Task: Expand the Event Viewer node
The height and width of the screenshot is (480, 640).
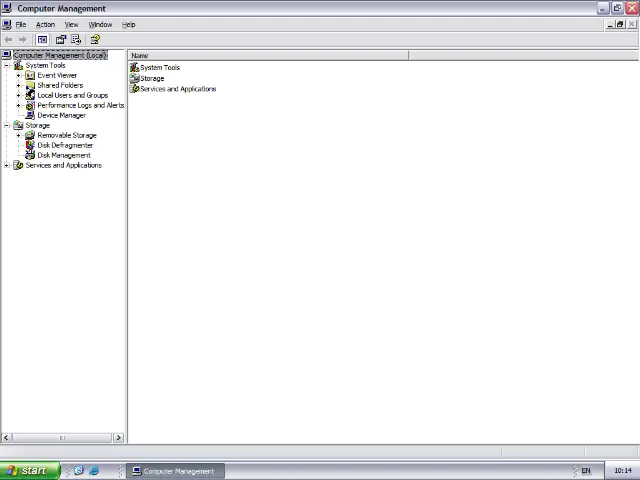Action: point(18,75)
